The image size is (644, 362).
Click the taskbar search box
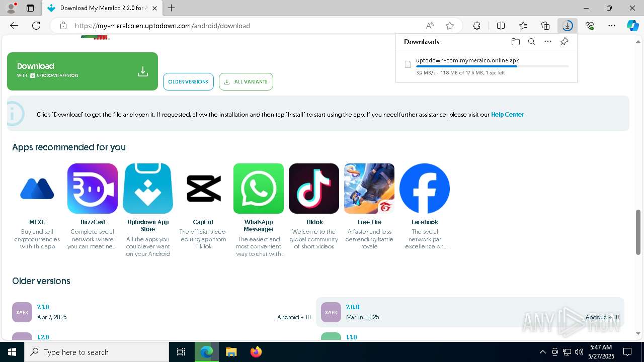click(x=97, y=352)
